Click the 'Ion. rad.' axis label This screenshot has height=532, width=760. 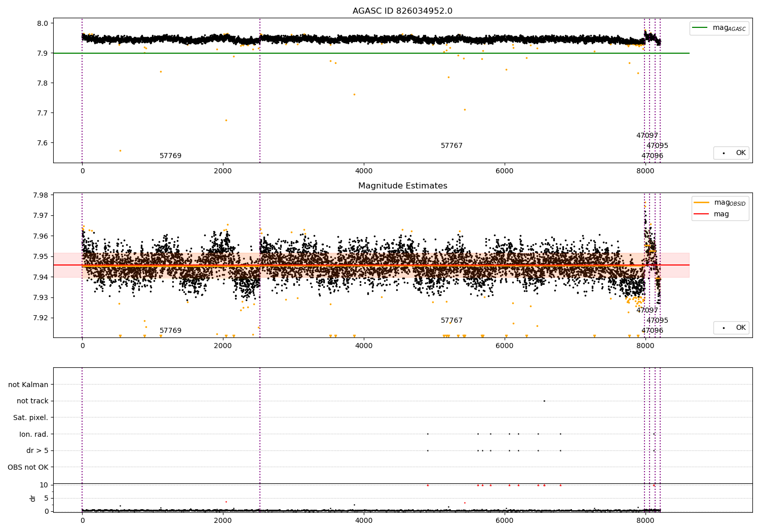(34, 434)
